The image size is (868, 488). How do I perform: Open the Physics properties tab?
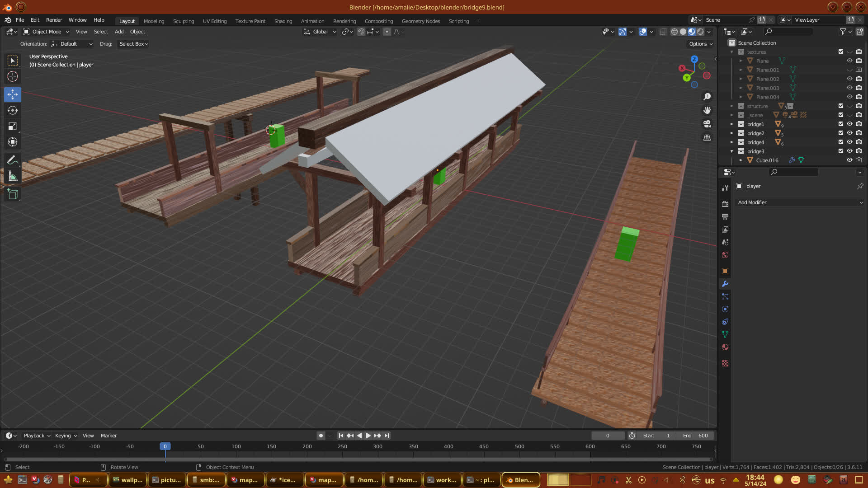pyautogui.click(x=725, y=309)
